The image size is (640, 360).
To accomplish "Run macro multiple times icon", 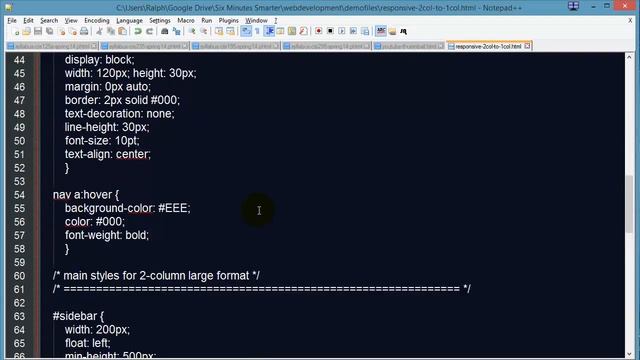I will point(353,31).
